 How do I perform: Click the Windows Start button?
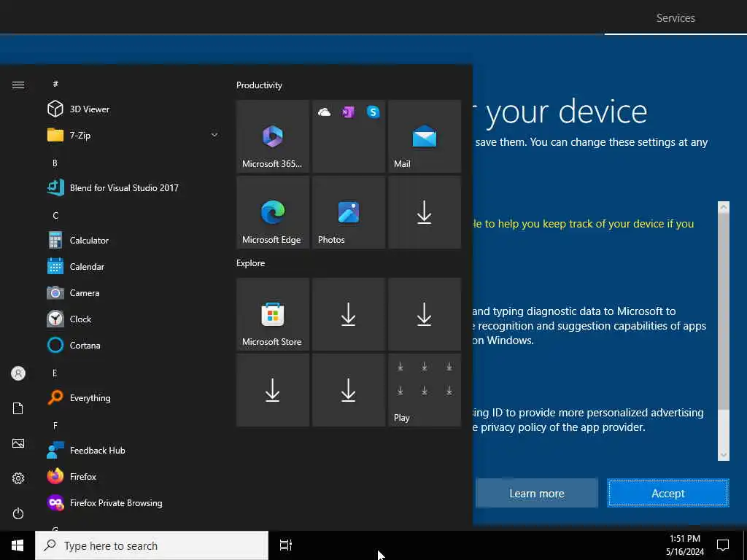[18, 545]
